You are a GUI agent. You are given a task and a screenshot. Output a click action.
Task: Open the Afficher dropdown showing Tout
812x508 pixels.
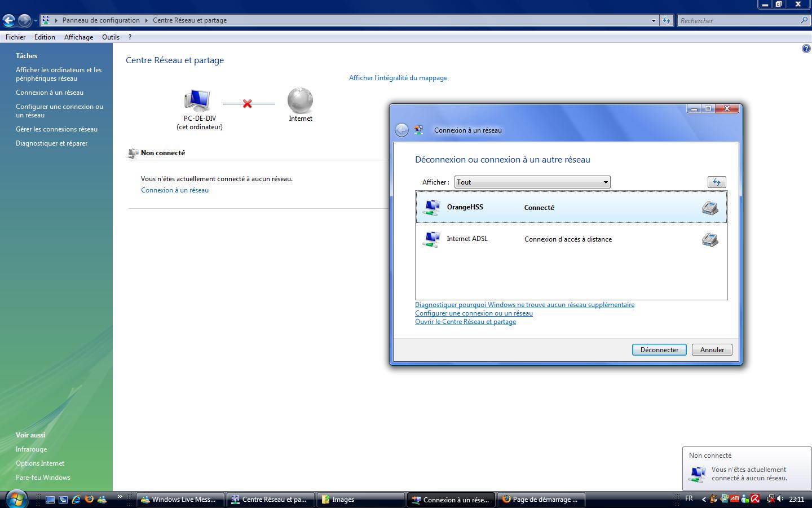(605, 182)
